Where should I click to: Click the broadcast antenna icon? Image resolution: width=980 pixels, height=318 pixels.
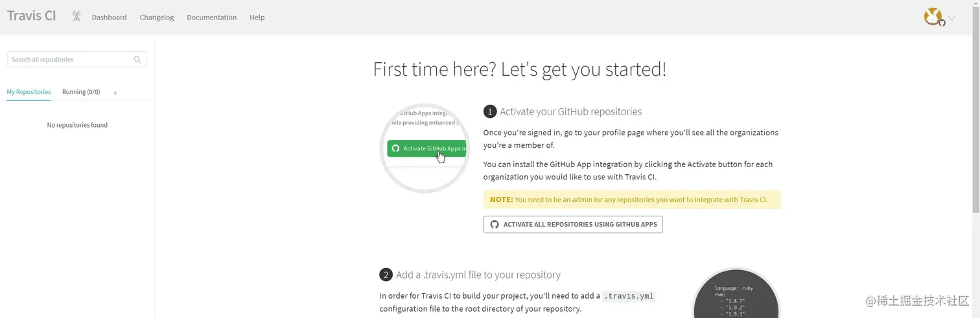click(x=76, y=16)
